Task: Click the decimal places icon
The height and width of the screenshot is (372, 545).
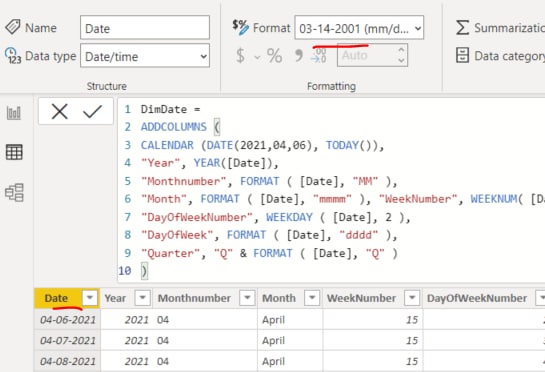Action: (319, 56)
